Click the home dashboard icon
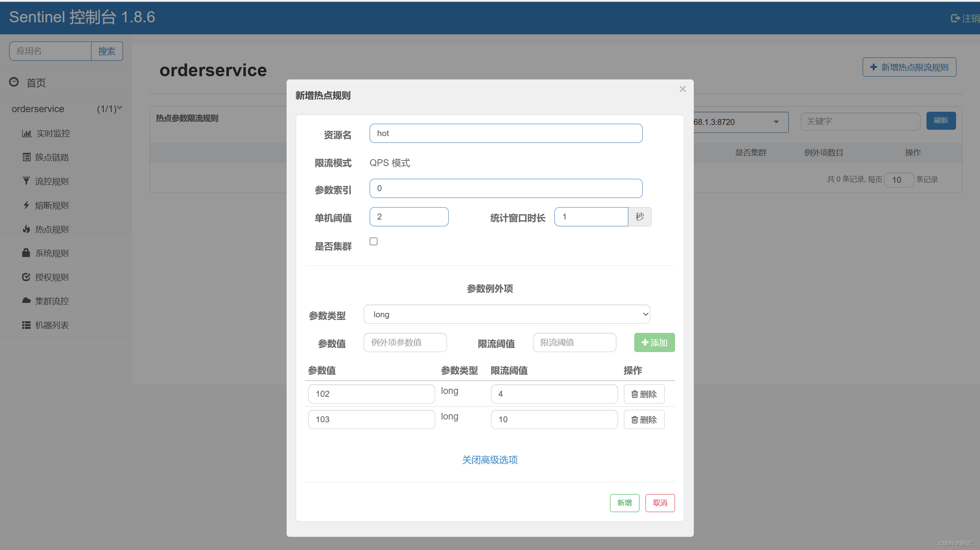 point(14,82)
